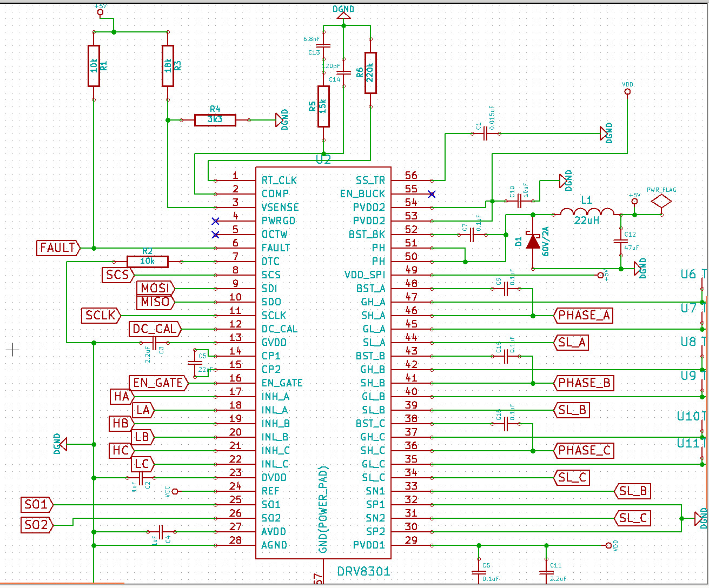Select the C12 47uF capacitor

click(x=621, y=242)
